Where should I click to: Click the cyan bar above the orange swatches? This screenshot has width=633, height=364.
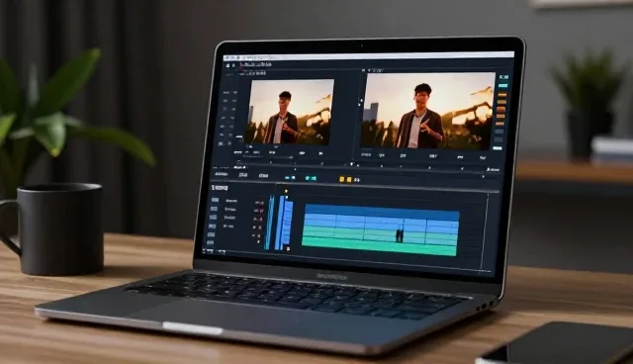click(x=503, y=85)
